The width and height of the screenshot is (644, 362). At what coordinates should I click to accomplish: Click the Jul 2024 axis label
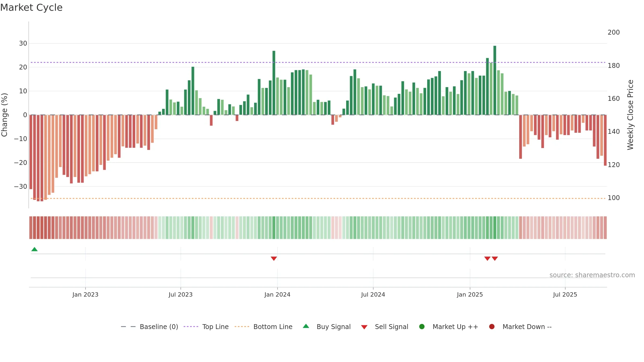tap(373, 295)
